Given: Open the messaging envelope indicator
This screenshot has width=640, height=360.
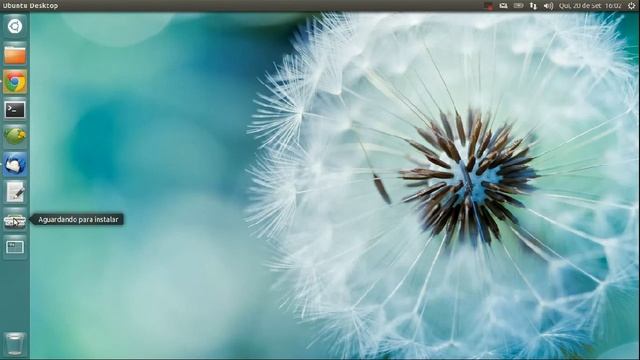Looking at the screenshot, I should [x=503, y=6].
